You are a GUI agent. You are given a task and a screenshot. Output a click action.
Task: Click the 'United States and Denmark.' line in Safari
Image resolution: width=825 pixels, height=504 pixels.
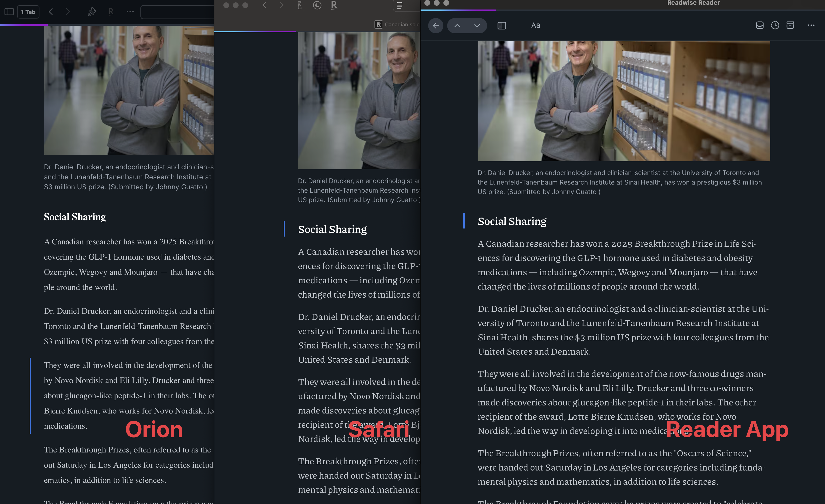pyautogui.click(x=354, y=359)
